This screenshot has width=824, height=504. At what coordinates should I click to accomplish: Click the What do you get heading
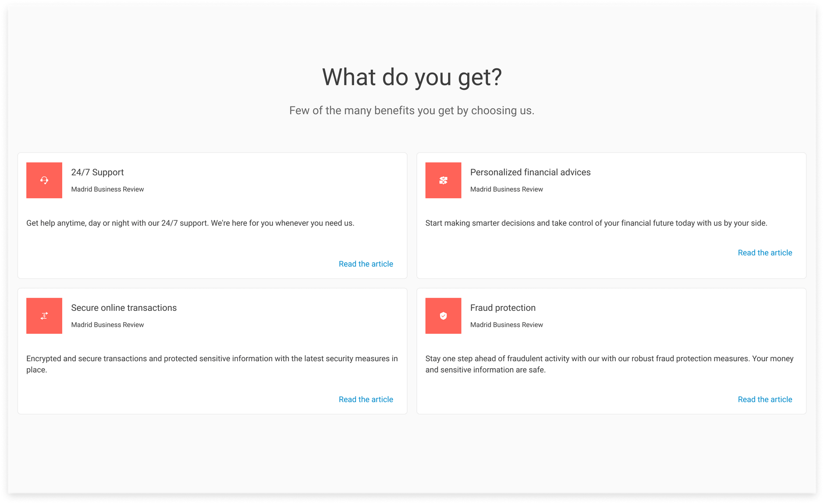coord(412,77)
